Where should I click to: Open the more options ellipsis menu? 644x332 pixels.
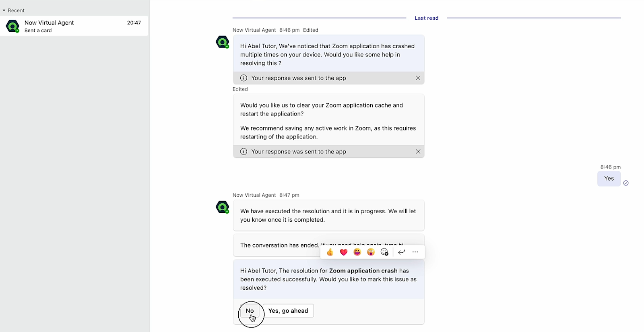415,252
